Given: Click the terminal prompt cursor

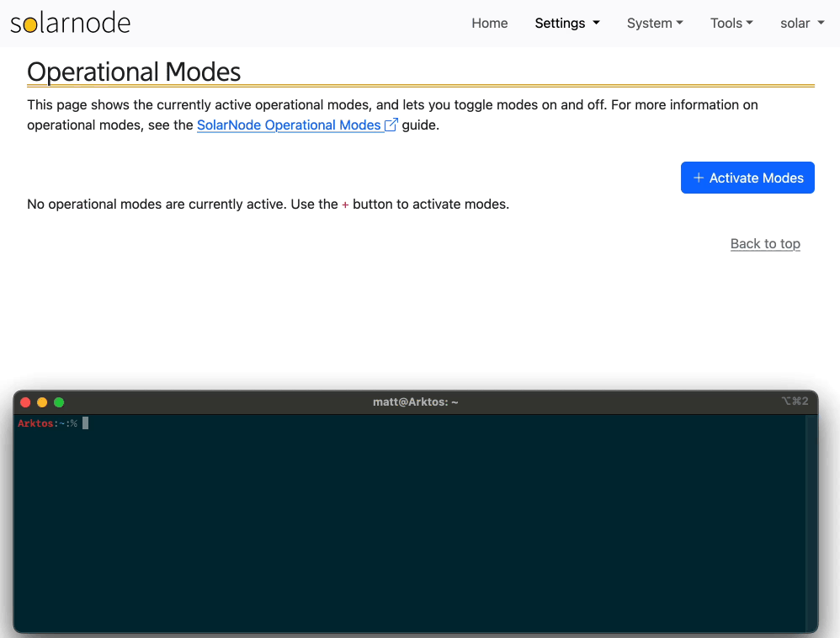Looking at the screenshot, I should pos(85,423).
